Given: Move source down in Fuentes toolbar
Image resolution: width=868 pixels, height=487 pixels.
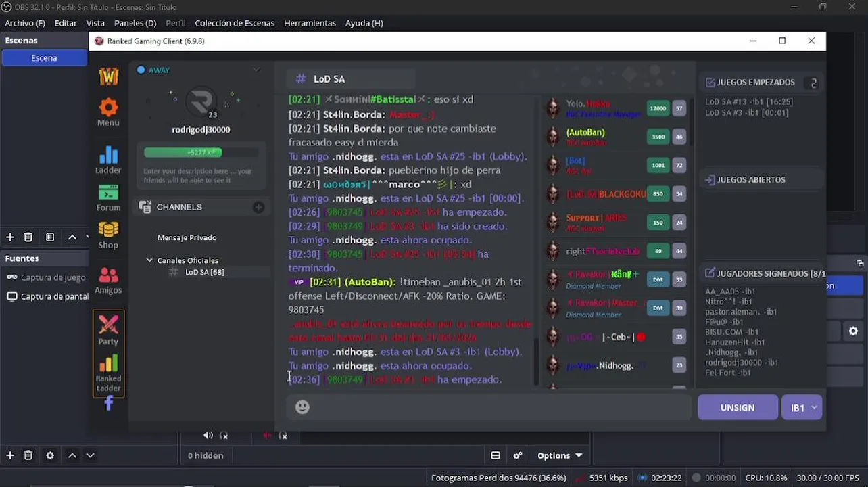Looking at the screenshot, I should [x=90, y=455].
